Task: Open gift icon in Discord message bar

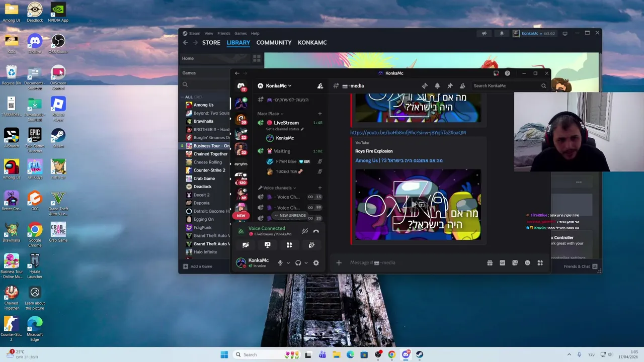Action: 490,263
